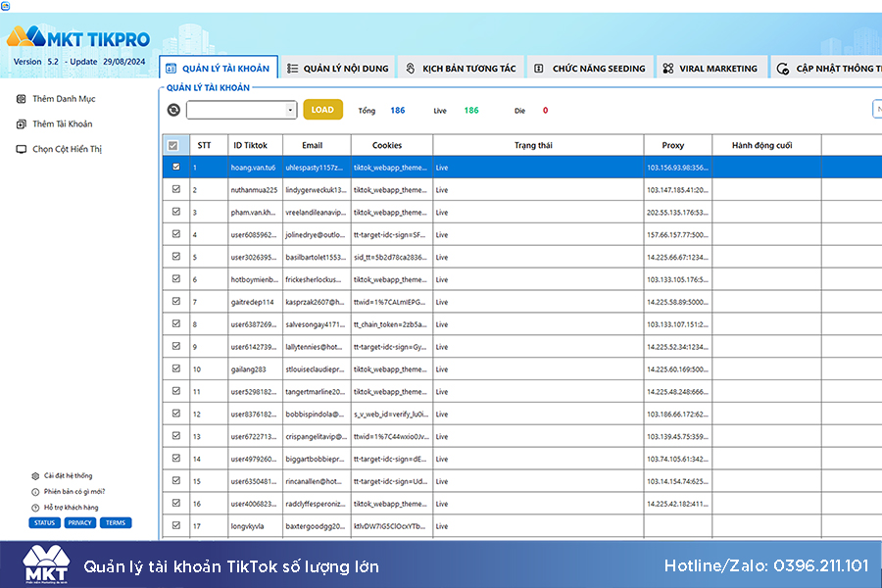
Task: Click the Phiên bản có gì mới info icon
Action: pyautogui.click(x=35, y=492)
